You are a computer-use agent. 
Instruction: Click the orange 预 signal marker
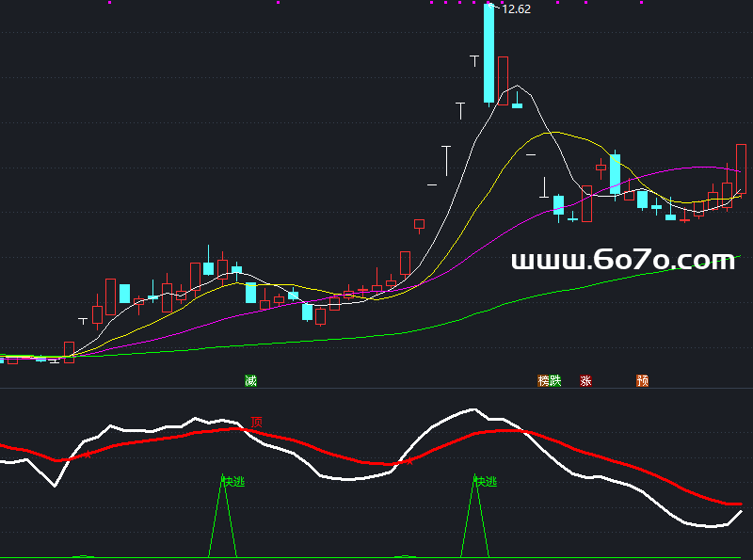click(x=643, y=381)
